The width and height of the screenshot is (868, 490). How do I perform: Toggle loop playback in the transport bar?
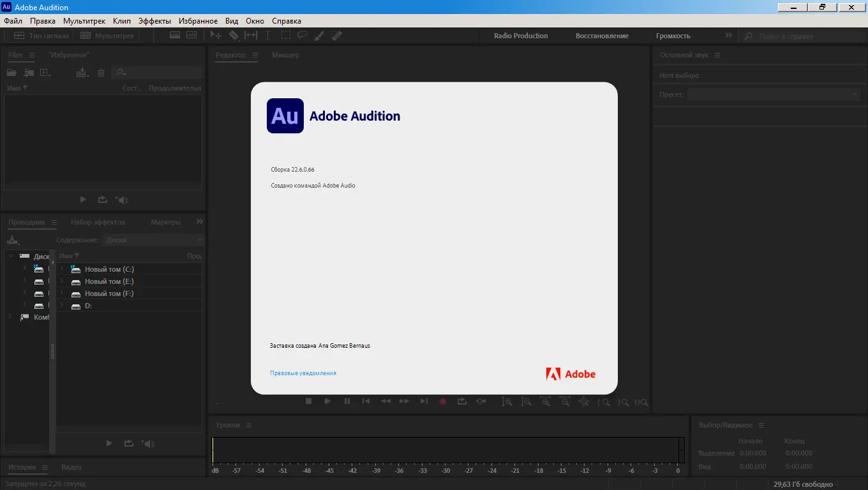point(462,401)
